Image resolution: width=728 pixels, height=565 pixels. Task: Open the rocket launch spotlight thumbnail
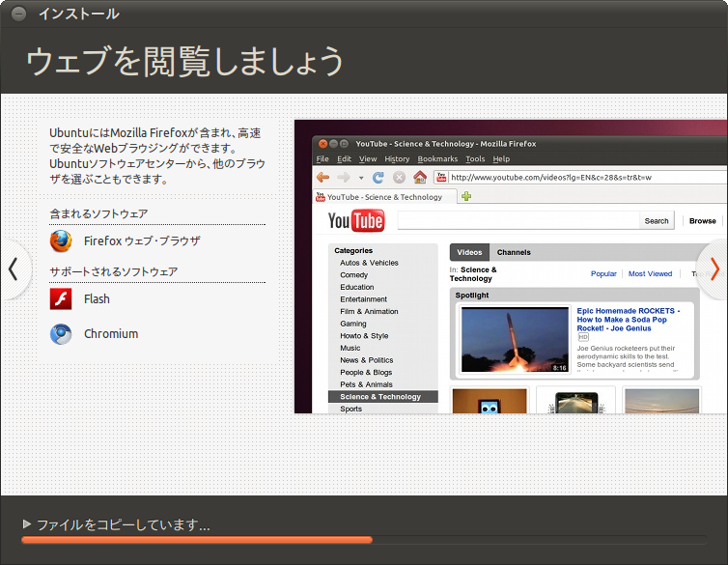515,339
